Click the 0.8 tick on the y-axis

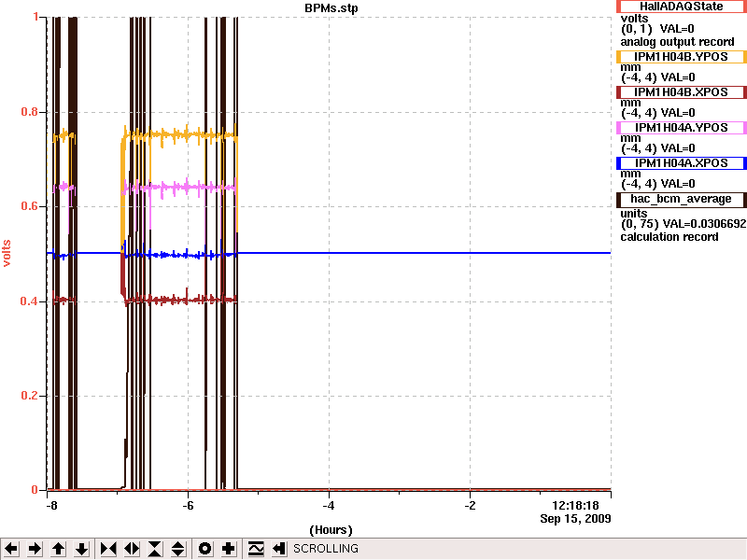click(x=30, y=112)
